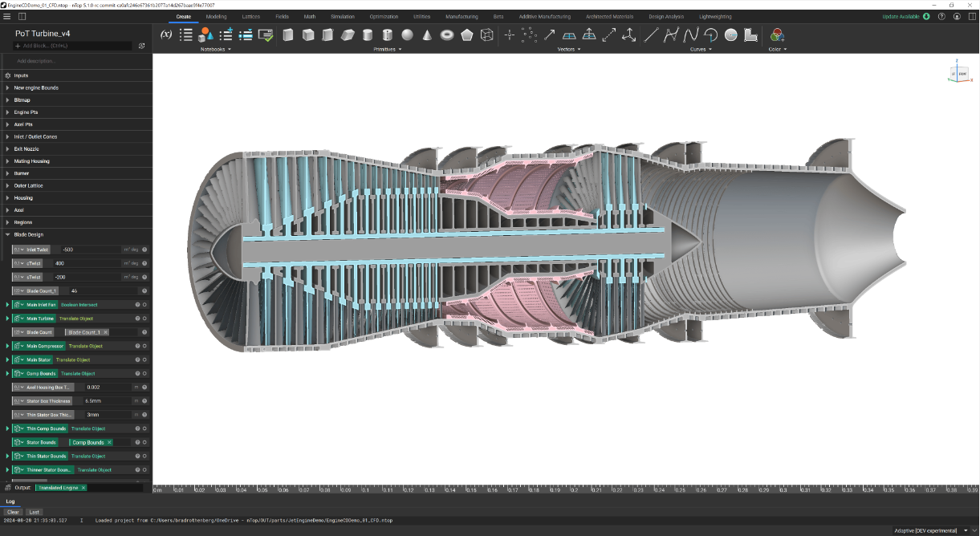Image resolution: width=980 pixels, height=536 pixels.
Task: Click the Add Block search field
Action: click(x=72, y=46)
